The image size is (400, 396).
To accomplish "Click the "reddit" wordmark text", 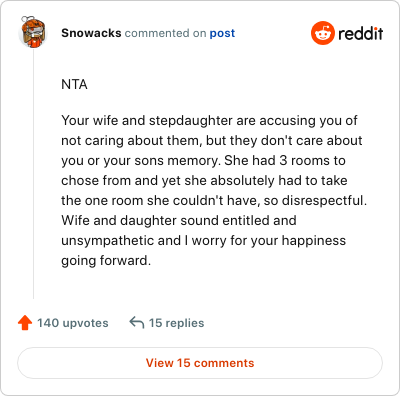I will (361, 33).
